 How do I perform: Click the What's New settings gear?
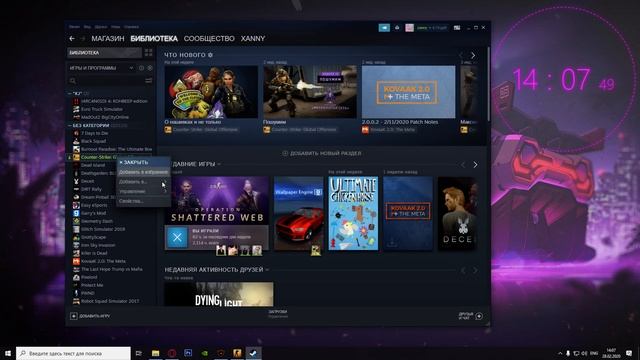[211, 55]
